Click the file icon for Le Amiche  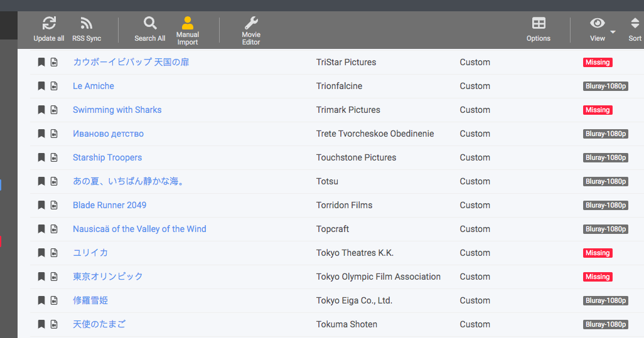point(54,86)
